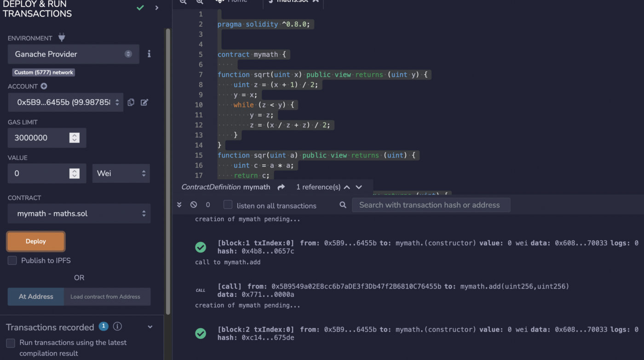This screenshot has width=644, height=360.
Task: Click the '1 reference(s)' label
Action: 318,187
